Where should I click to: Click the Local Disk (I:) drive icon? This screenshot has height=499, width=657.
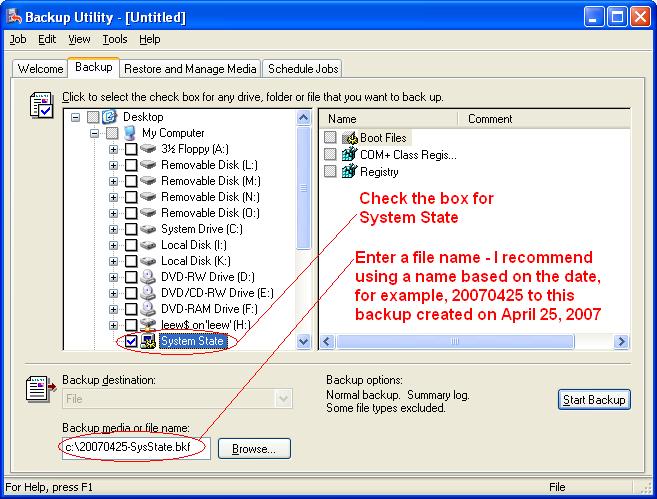point(148,245)
